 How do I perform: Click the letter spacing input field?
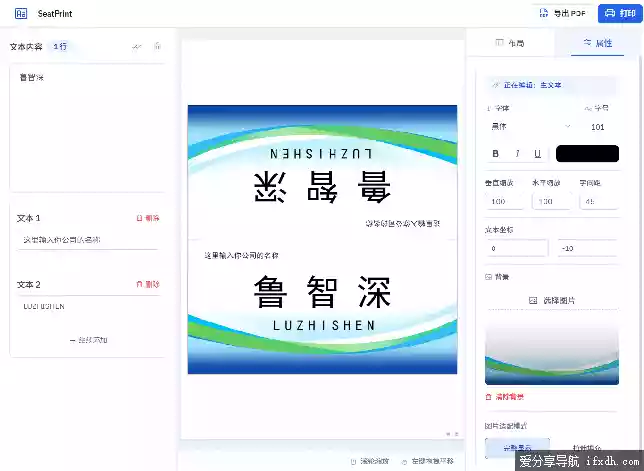click(x=599, y=201)
